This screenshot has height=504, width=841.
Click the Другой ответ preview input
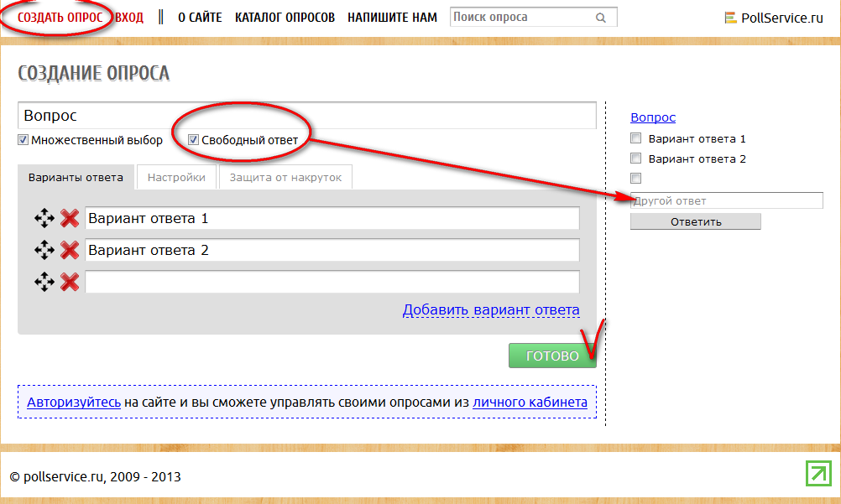tap(726, 200)
